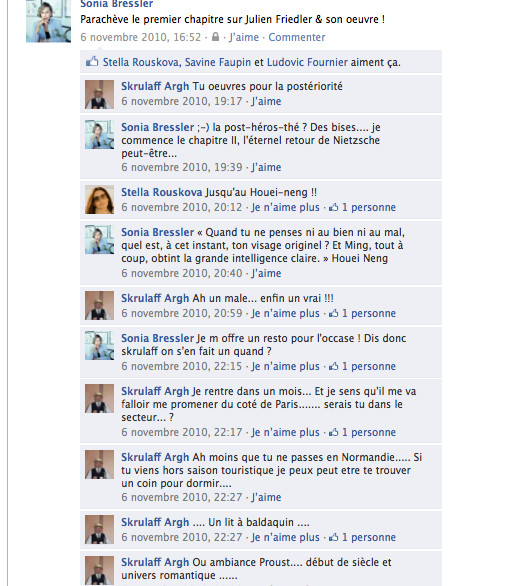Unlike the 'Jusqu'au Houei-neng' comment

click(x=286, y=207)
